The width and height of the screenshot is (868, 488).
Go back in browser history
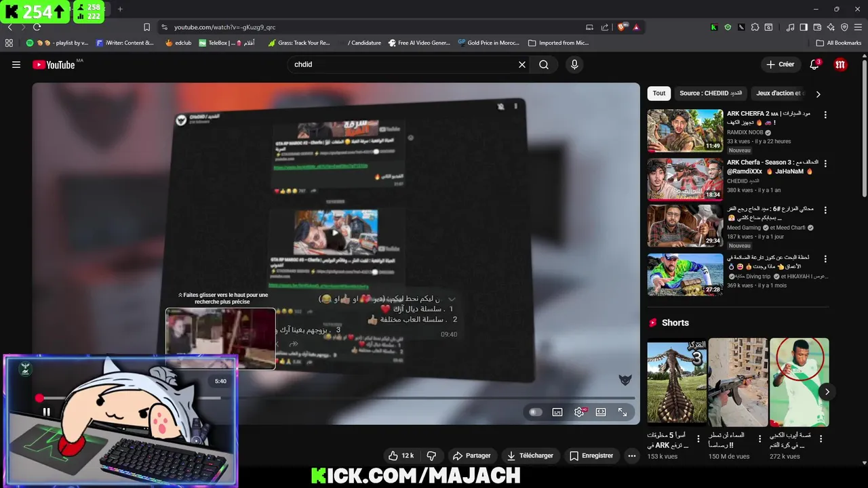[9, 27]
